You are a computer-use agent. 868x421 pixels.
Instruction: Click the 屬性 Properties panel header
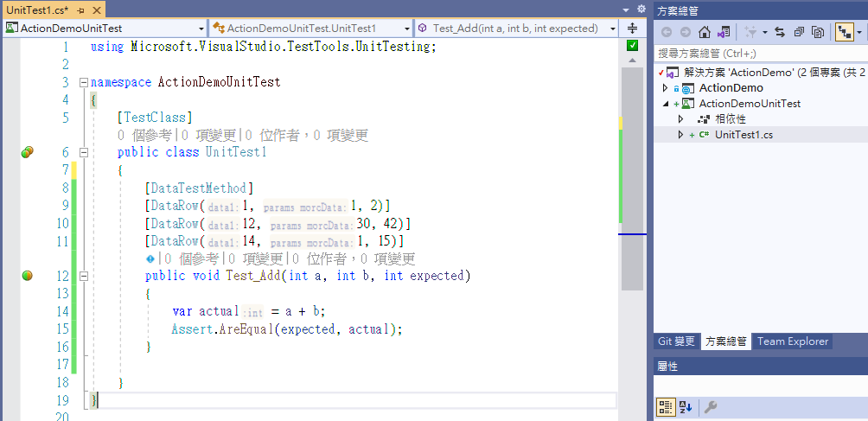[761, 367]
